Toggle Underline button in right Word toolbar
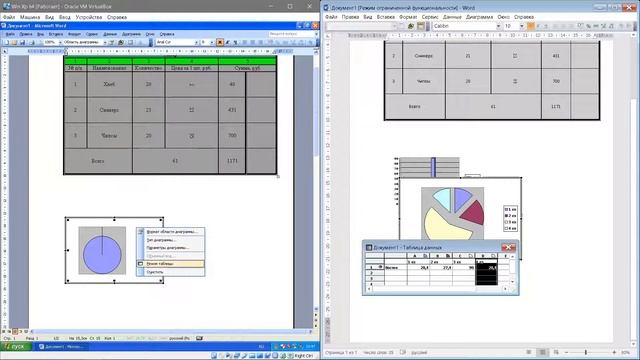 click(546, 26)
